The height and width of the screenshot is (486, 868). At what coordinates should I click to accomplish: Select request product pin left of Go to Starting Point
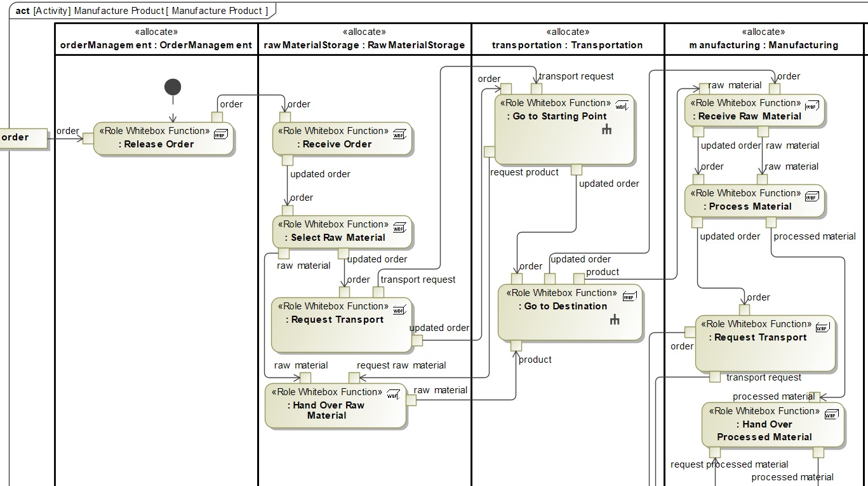pos(489,152)
